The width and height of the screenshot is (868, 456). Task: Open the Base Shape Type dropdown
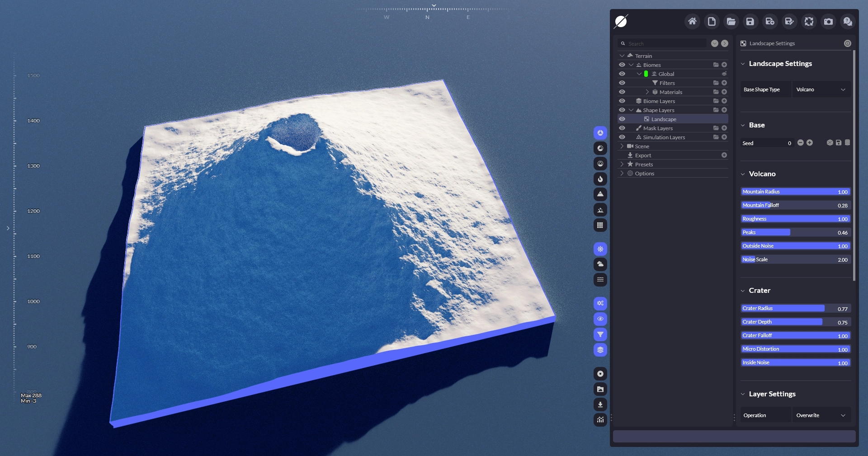(821, 89)
